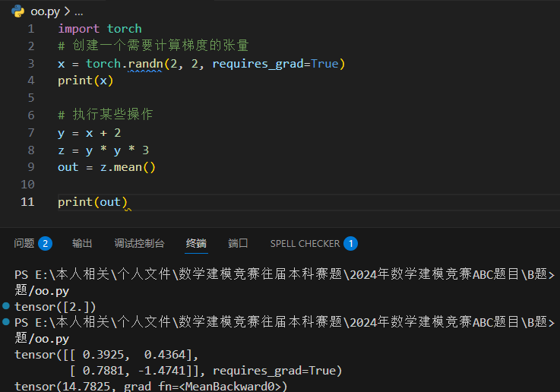Click 'torch' module name on line 1

[125, 29]
